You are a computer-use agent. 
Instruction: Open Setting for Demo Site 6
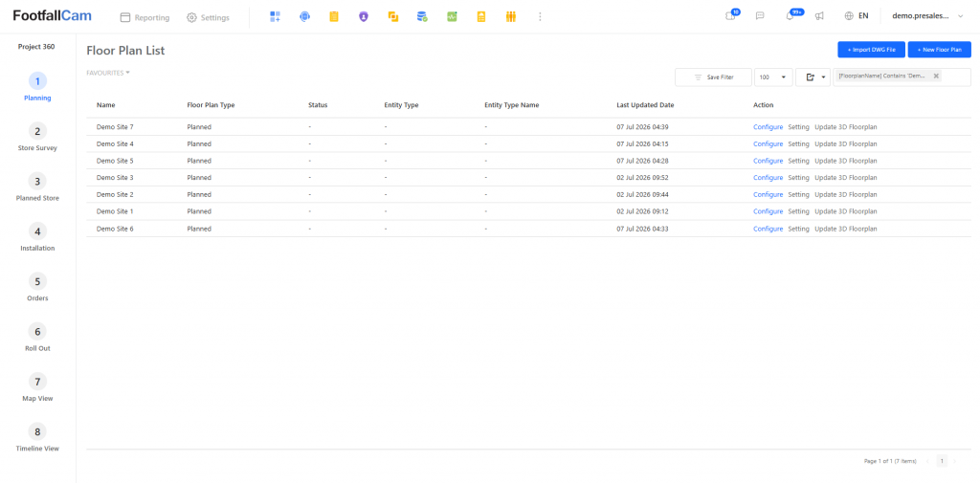pos(798,229)
